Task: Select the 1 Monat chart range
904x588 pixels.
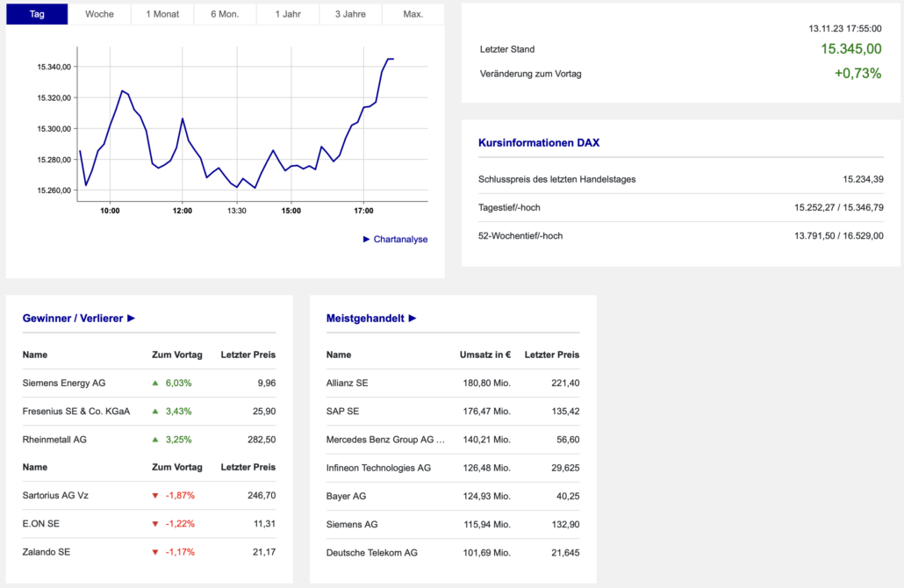Action: coord(162,14)
